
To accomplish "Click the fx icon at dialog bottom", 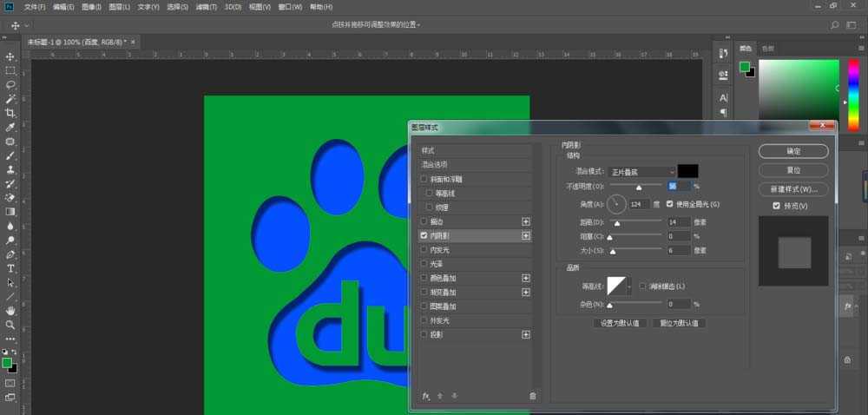I will 426,396.
